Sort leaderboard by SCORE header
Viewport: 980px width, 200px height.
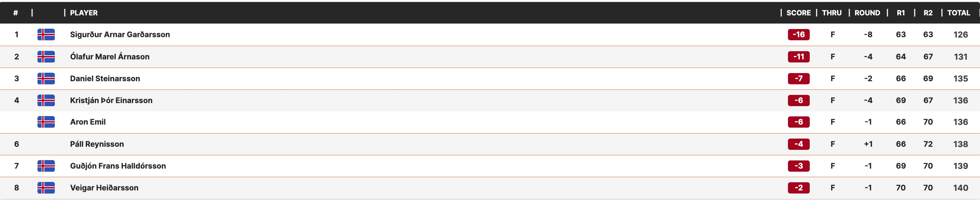799,13
